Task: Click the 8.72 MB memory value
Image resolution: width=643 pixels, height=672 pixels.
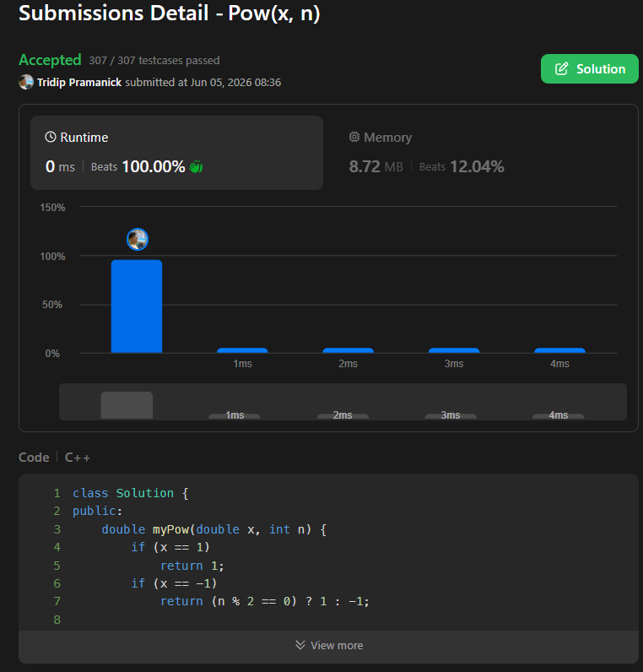Action: click(x=376, y=166)
